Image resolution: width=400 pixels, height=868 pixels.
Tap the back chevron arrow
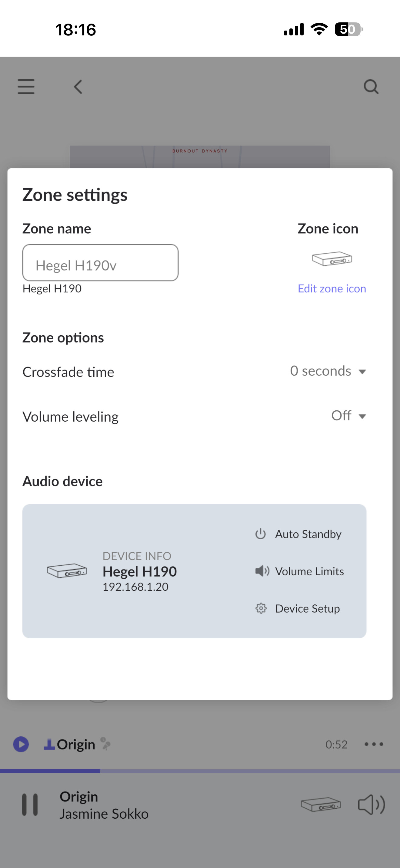pos(78,87)
